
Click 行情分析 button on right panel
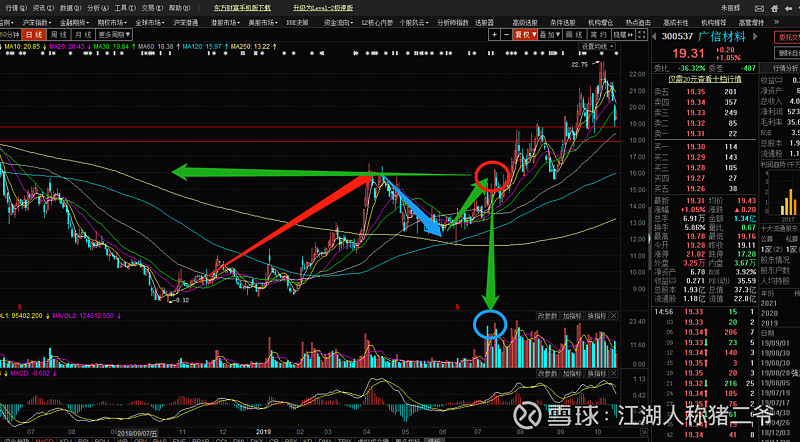[780, 68]
